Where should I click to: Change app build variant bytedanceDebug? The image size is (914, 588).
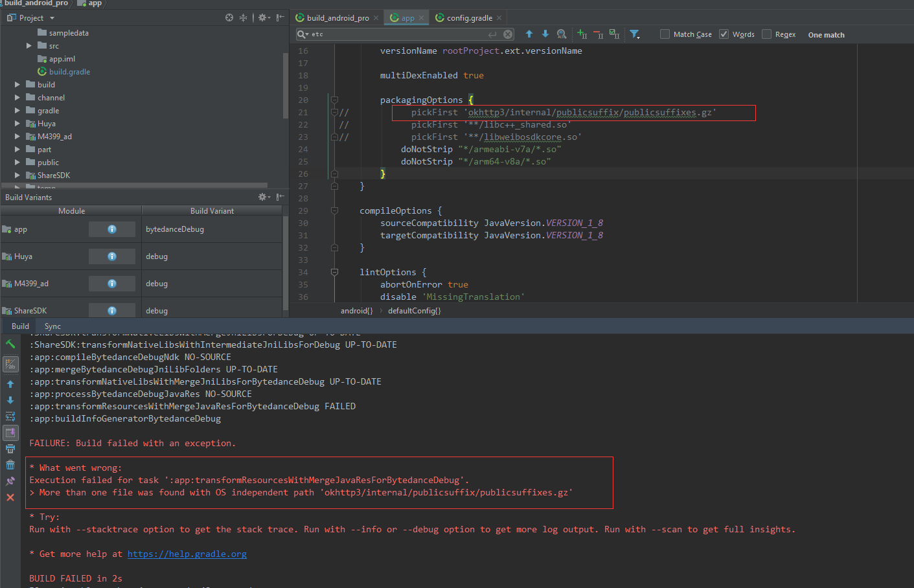click(212, 229)
